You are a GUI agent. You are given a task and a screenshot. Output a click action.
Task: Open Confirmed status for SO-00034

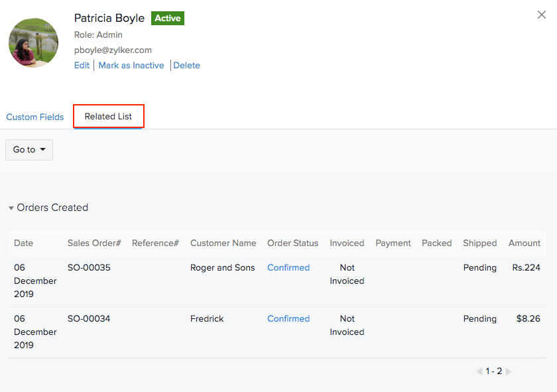pos(288,319)
